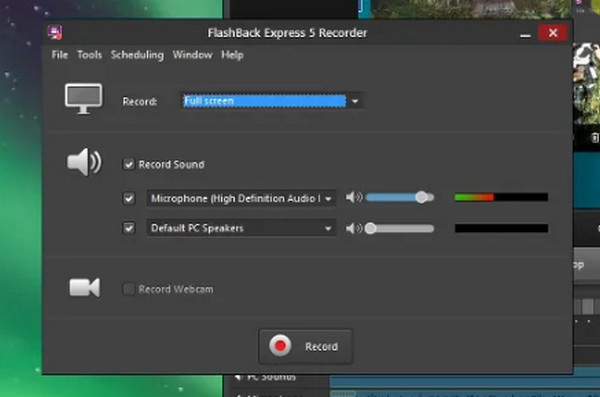Viewport: 600px width, 397px height.
Task: Click the webcam camera icon
Action: coord(85,288)
